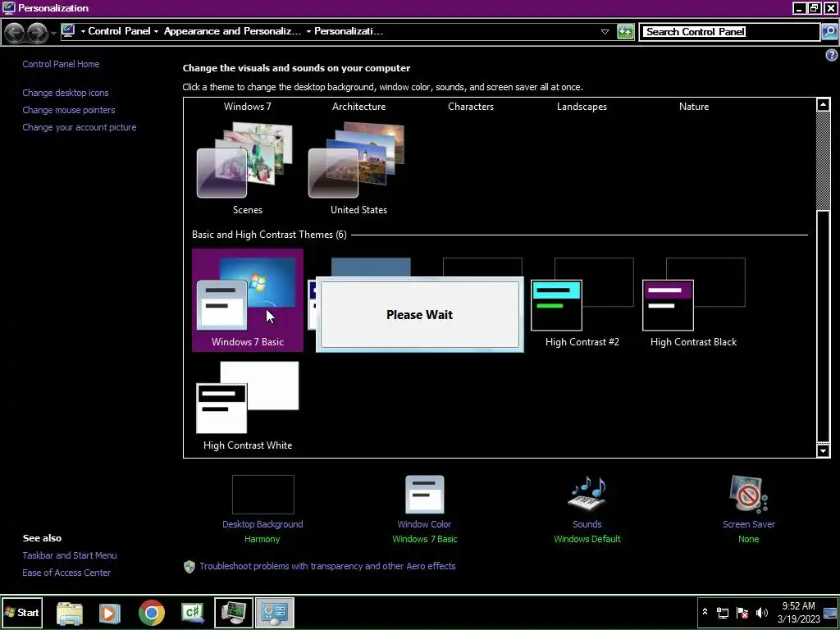
Task: Select the Characters theme label
Action: (471, 106)
